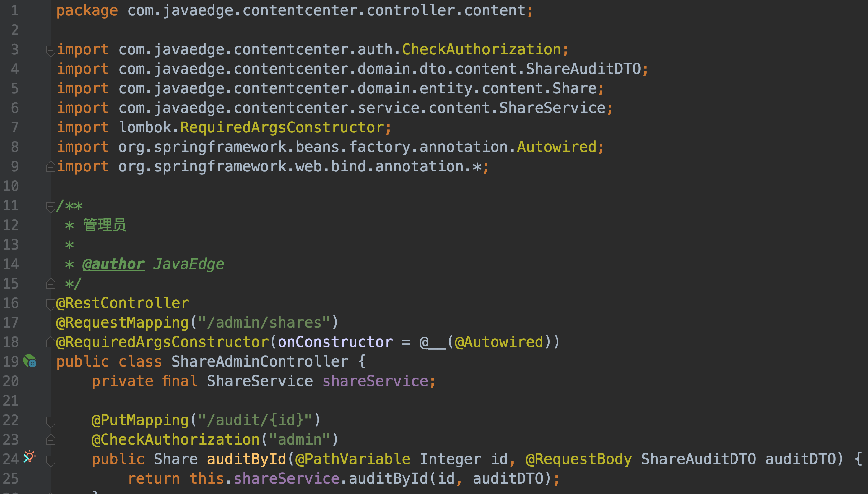Collapse the Javadoc comment fold marker at /**
Viewport: 868px width, 494px height.
point(51,207)
